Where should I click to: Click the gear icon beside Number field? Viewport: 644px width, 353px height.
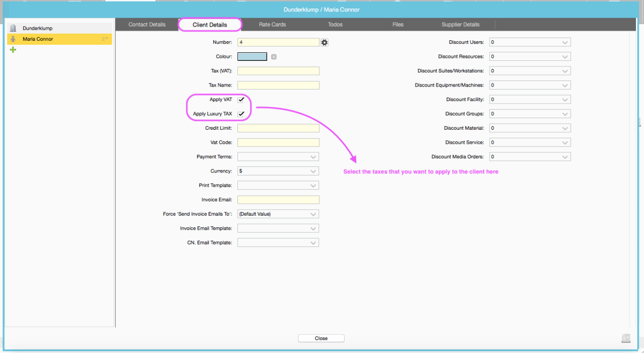(325, 43)
